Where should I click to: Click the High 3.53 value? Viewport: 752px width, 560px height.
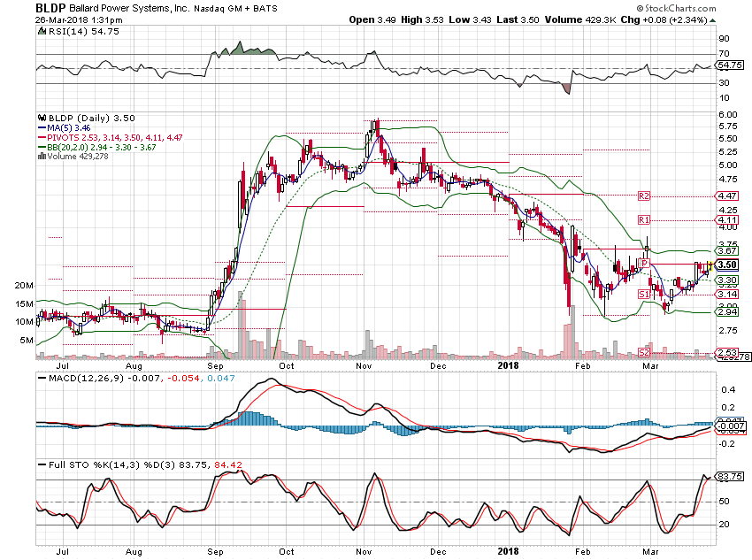422,19
